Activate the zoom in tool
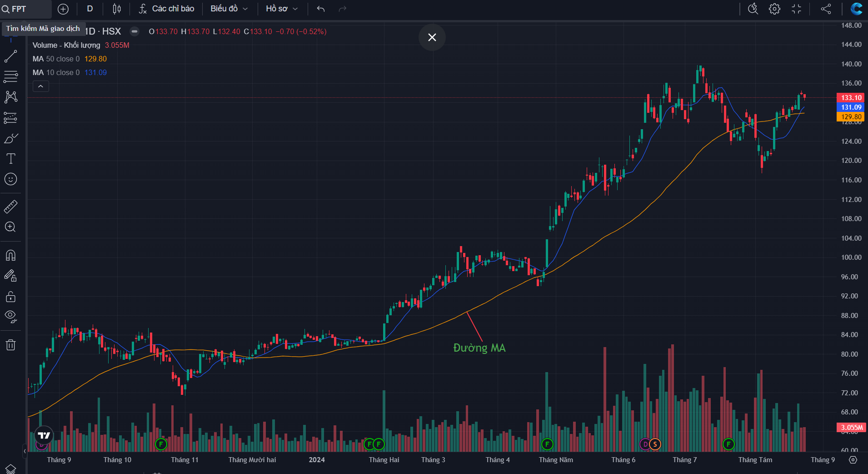The height and width of the screenshot is (474, 868). pos(10,227)
